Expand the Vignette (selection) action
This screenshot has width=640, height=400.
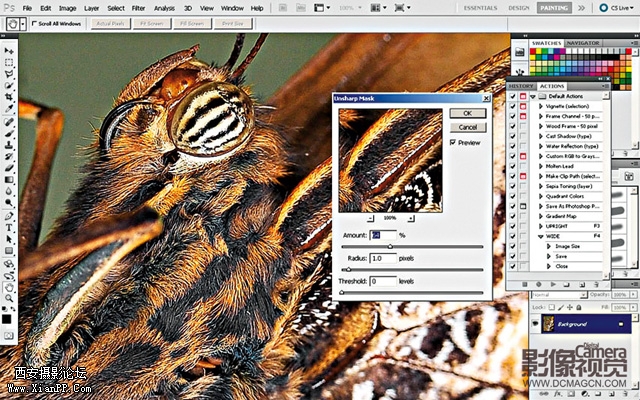click(x=541, y=106)
